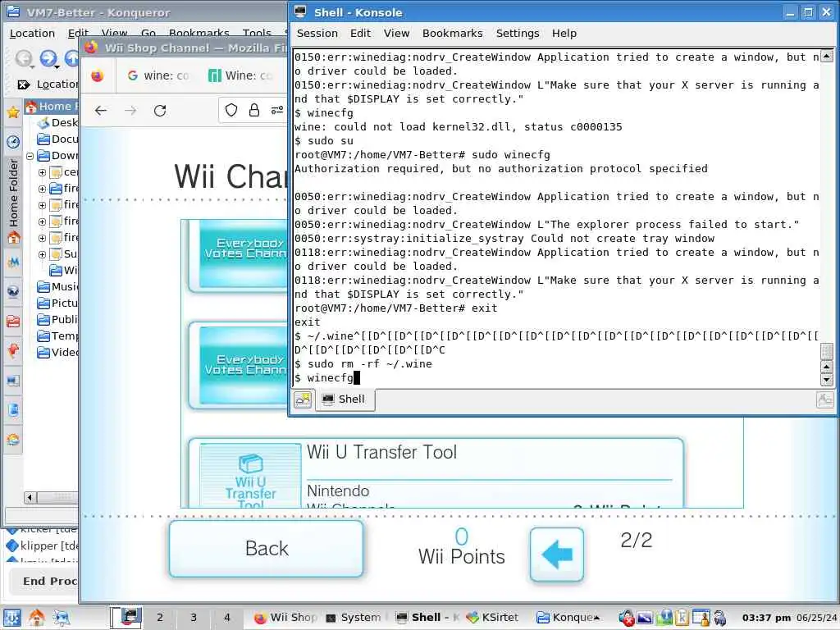Expand the 'fire' blue folder node

tap(43, 189)
